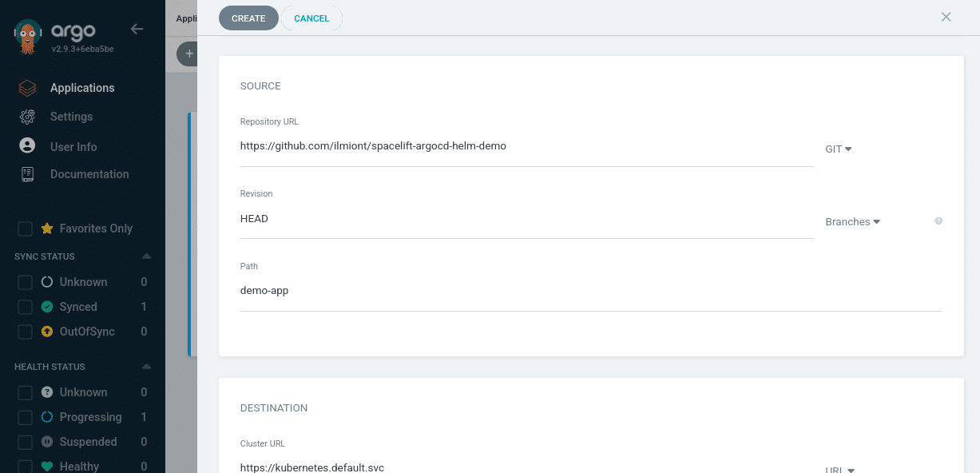
Task: Tick the OutOfSync filter checkbox
Action: (x=26, y=332)
